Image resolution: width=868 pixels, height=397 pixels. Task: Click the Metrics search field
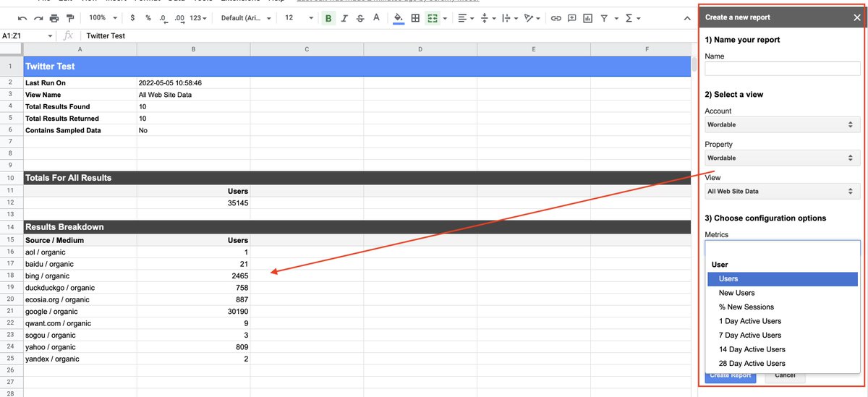[x=783, y=248]
